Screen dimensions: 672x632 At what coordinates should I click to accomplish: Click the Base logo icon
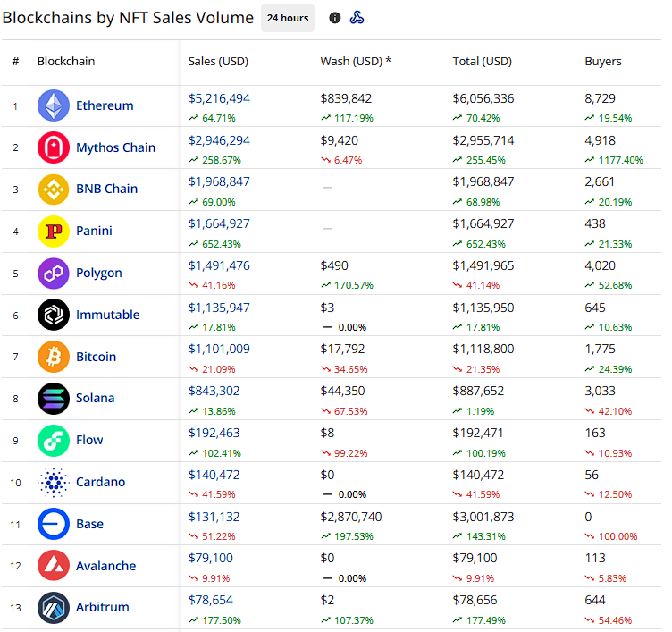click(x=54, y=524)
